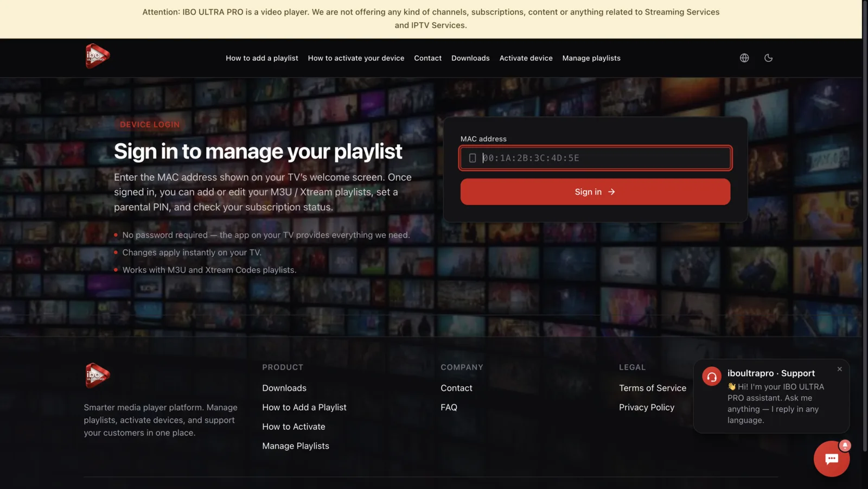Open footer How to Activate link
Image resolution: width=868 pixels, height=489 pixels.
coord(293,427)
